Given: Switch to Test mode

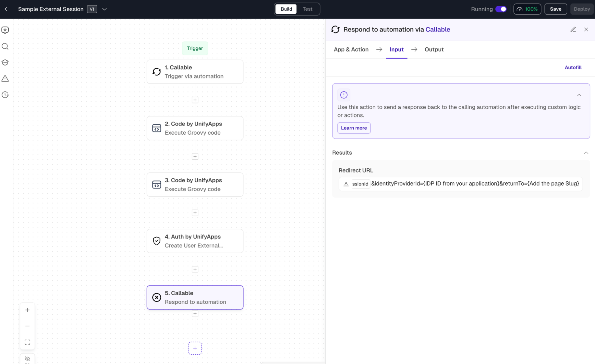Looking at the screenshot, I should (x=307, y=9).
